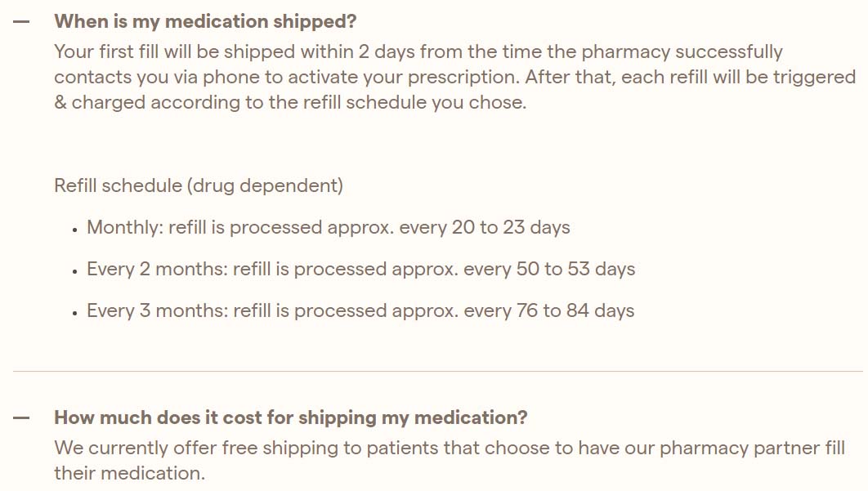Screen dimensions: 868x491
Task: Click the horizontal divider between the questions
Action: coord(438,371)
